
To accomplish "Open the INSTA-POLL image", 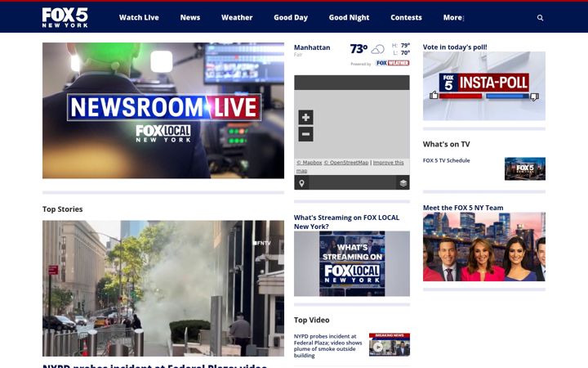I will [x=484, y=86].
